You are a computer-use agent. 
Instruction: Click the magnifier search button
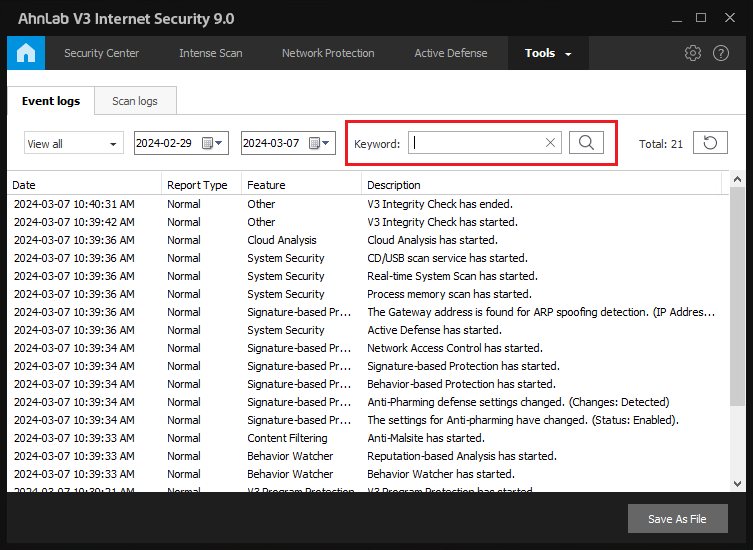pos(586,143)
